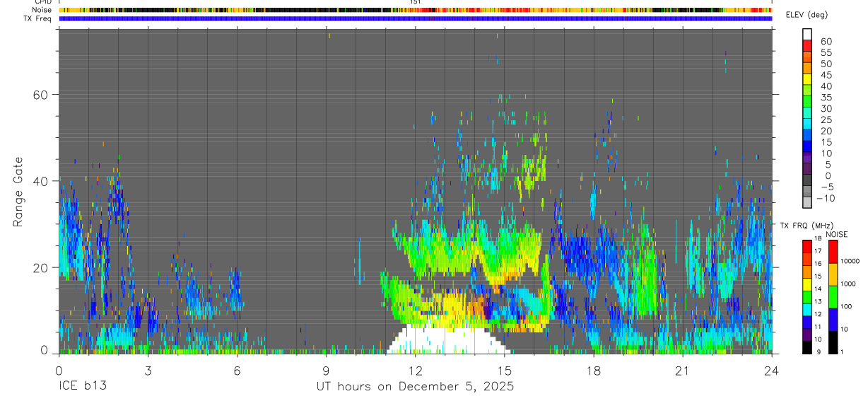868x401 pixels.
Task: Click the 'Range Gate' y-axis label
Action: 18,192
